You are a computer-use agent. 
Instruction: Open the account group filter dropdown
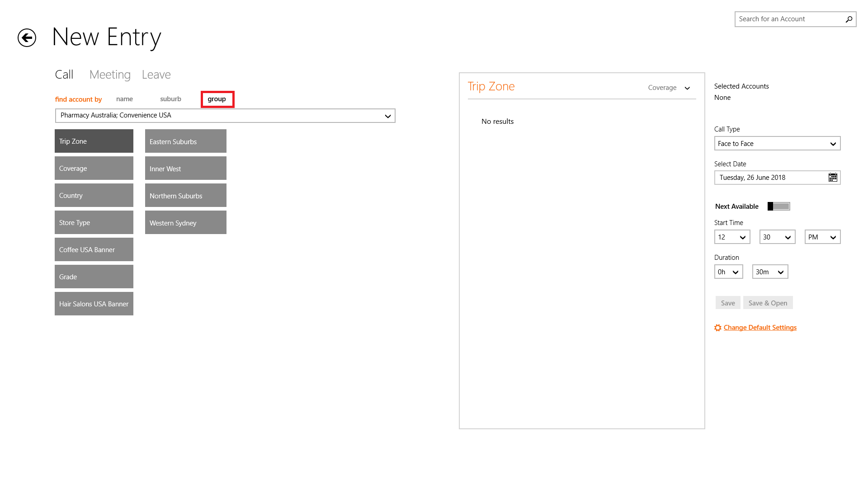tap(225, 116)
